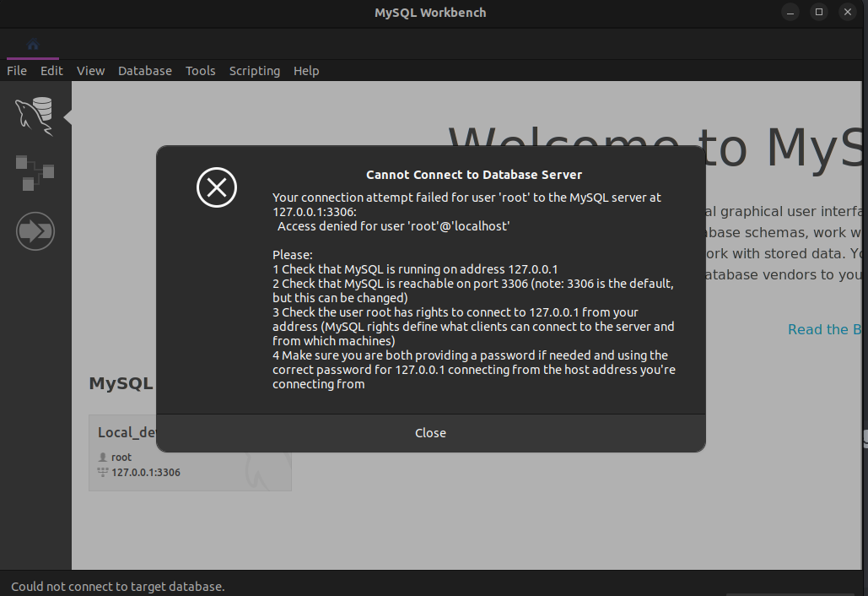Open the Tools menu
This screenshot has width=868, height=596.
click(201, 71)
